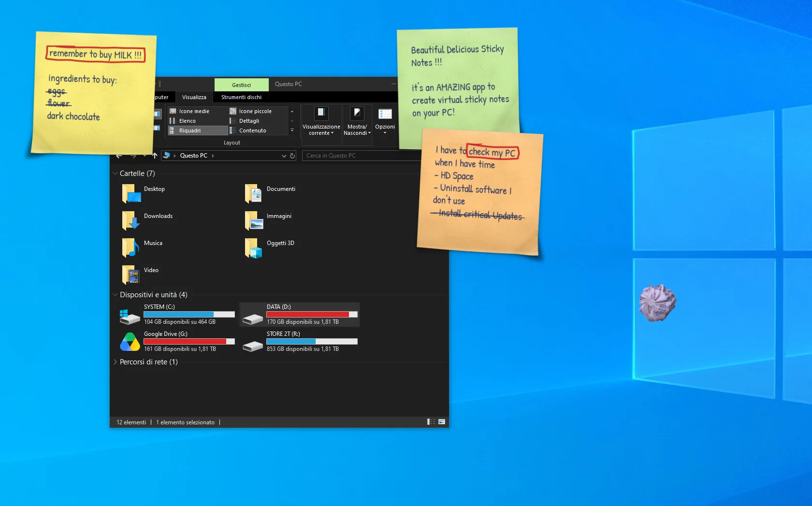Click inside the Cerca in Questo PC search box
This screenshot has height=506, width=812.
coord(362,156)
